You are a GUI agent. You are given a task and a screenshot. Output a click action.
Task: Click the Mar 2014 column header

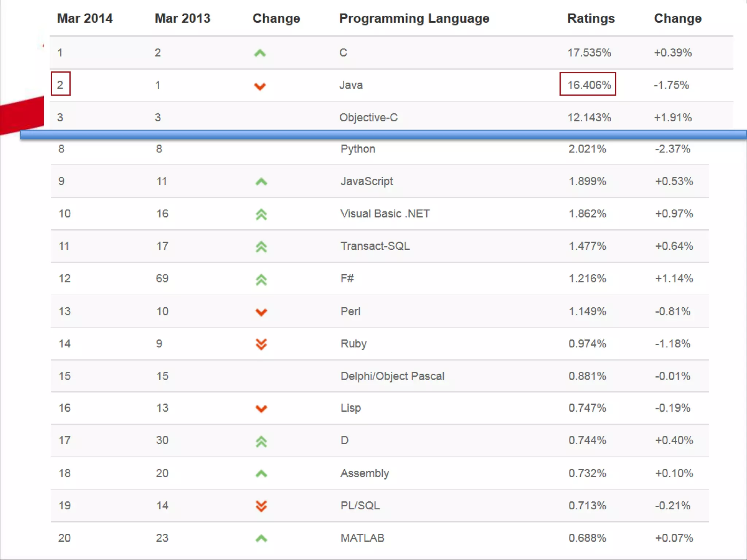click(85, 18)
